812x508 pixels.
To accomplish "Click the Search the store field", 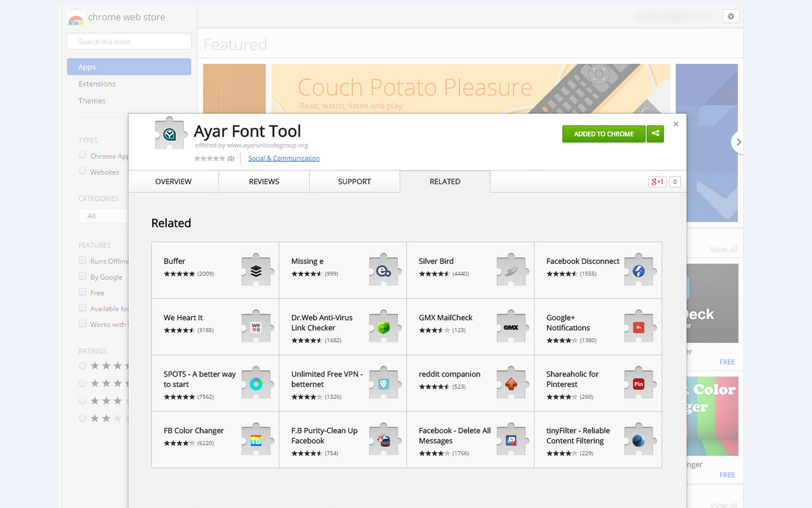I will 129,41.
